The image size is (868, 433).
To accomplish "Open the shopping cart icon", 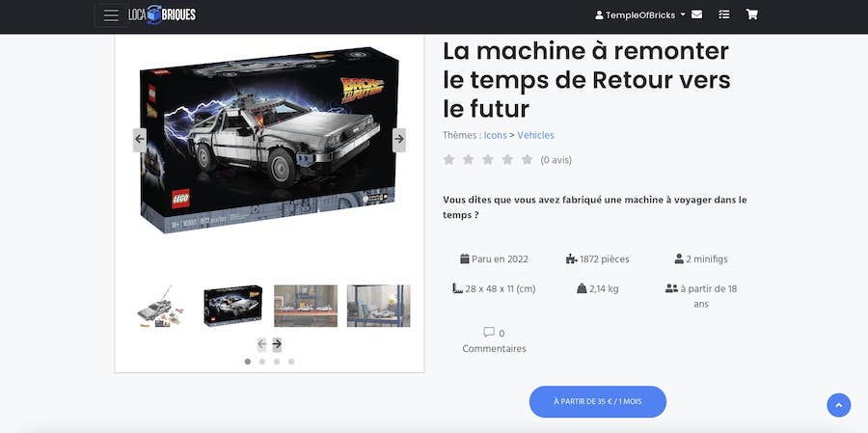I will [x=751, y=14].
